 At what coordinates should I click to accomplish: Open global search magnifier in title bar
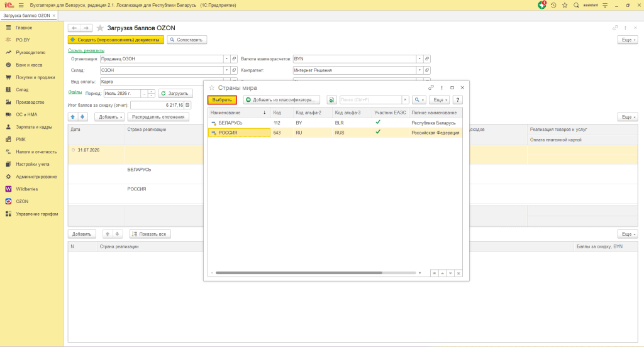576,5
